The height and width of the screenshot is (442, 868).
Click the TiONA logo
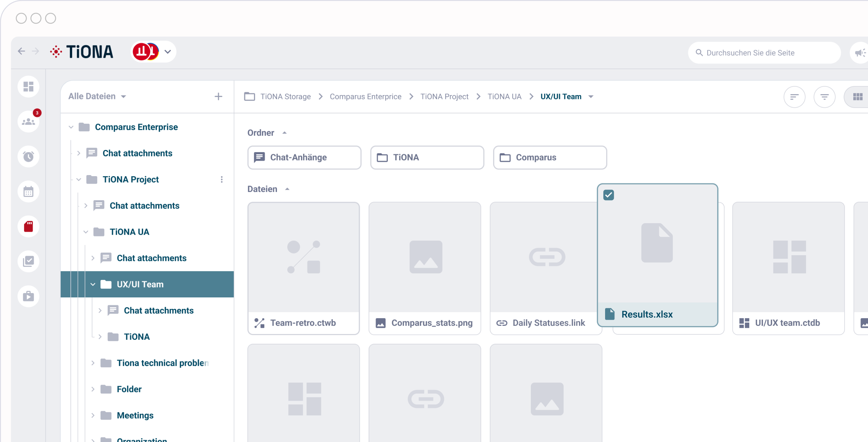coord(81,52)
